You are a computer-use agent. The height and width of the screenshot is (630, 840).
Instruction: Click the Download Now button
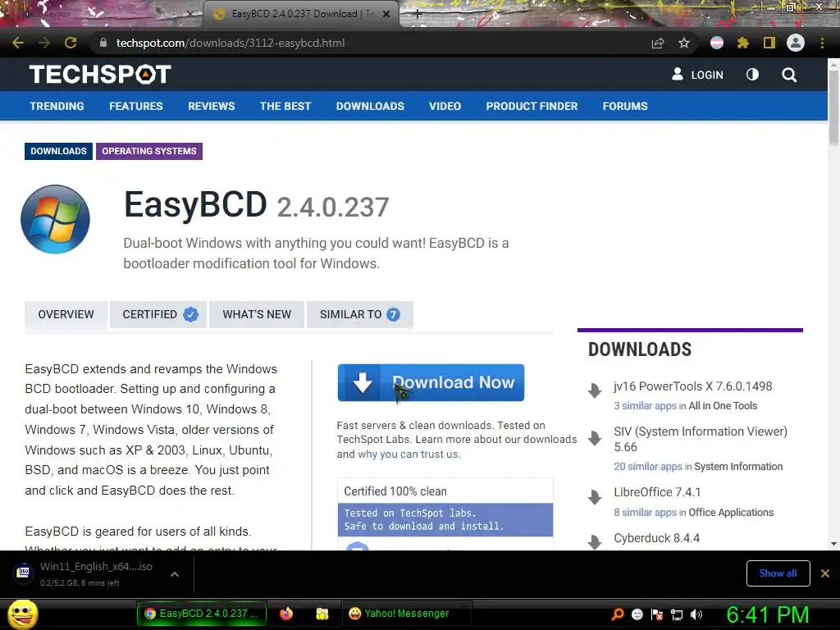pyautogui.click(x=431, y=382)
